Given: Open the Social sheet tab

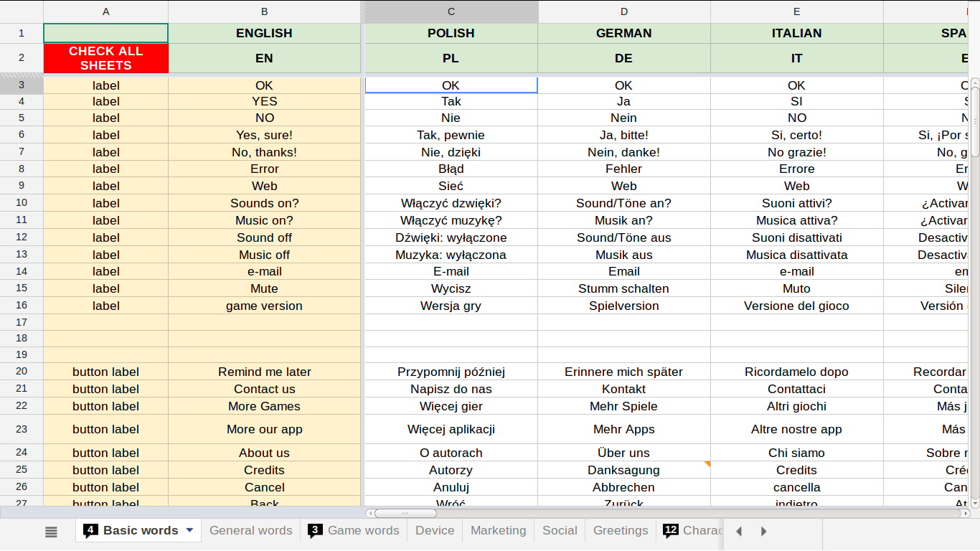Looking at the screenshot, I should pyautogui.click(x=560, y=530).
